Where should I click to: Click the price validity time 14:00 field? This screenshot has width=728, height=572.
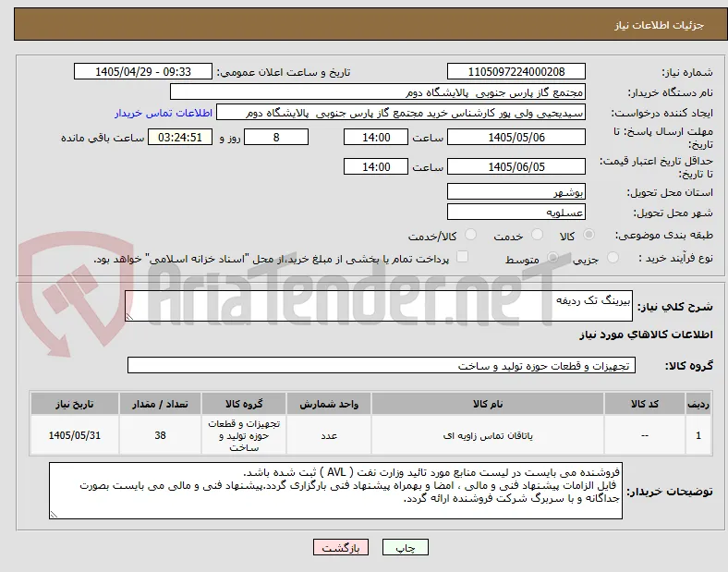376,166
